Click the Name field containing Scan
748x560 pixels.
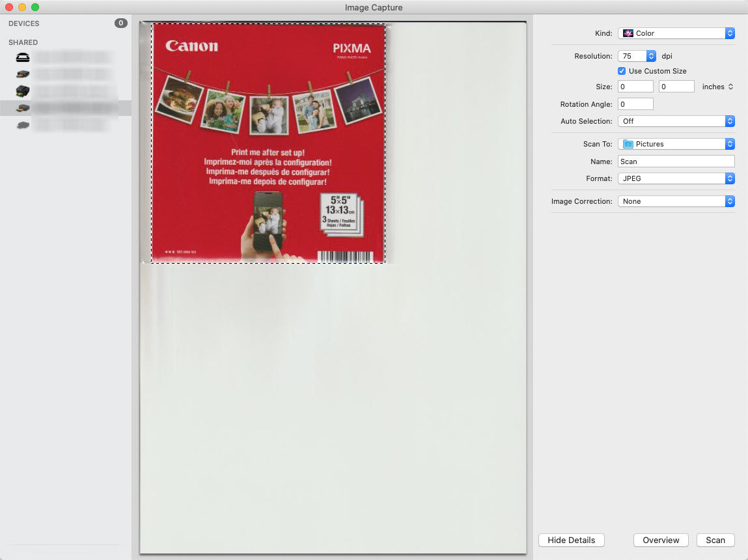pyautogui.click(x=676, y=161)
